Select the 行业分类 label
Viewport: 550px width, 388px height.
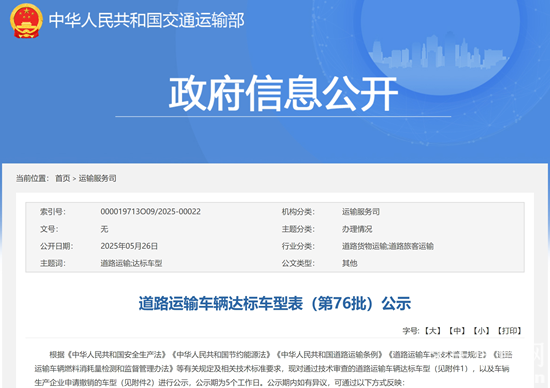point(298,246)
